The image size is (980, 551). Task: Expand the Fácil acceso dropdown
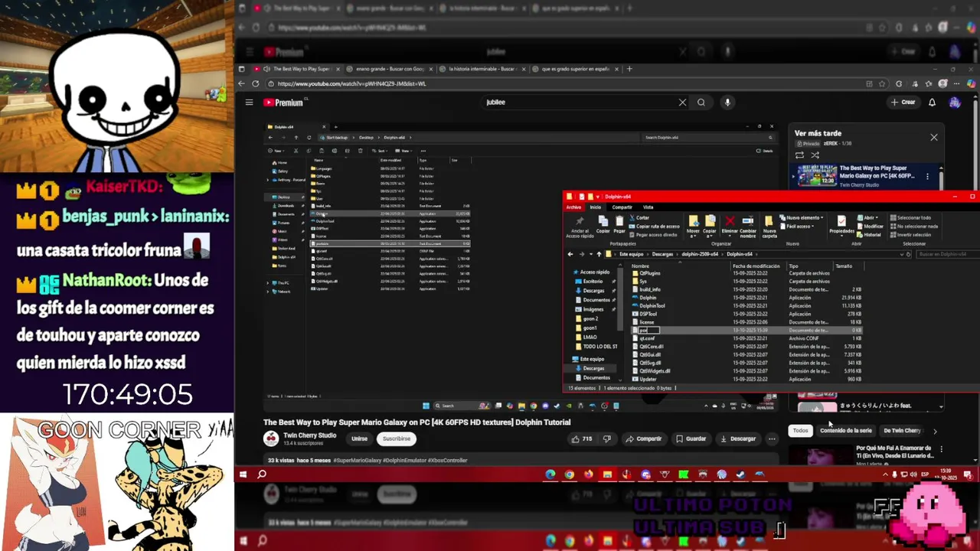point(796,227)
